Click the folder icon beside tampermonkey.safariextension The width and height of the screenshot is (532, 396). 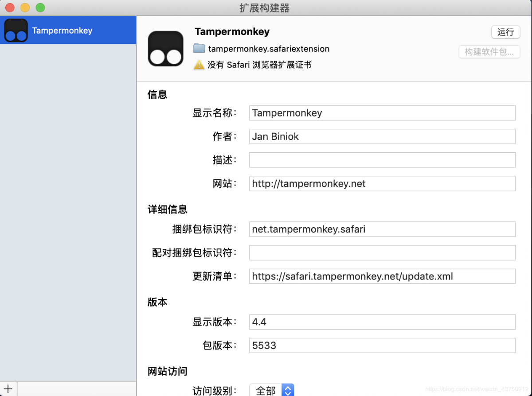pos(199,48)
